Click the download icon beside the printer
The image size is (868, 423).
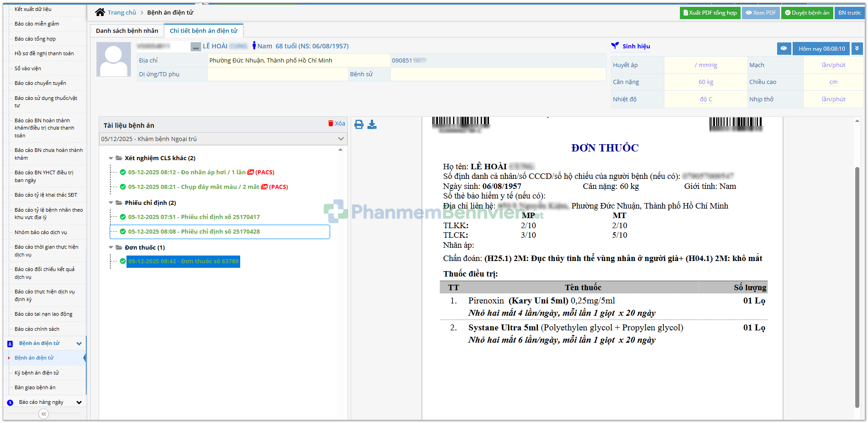point(372,125)
